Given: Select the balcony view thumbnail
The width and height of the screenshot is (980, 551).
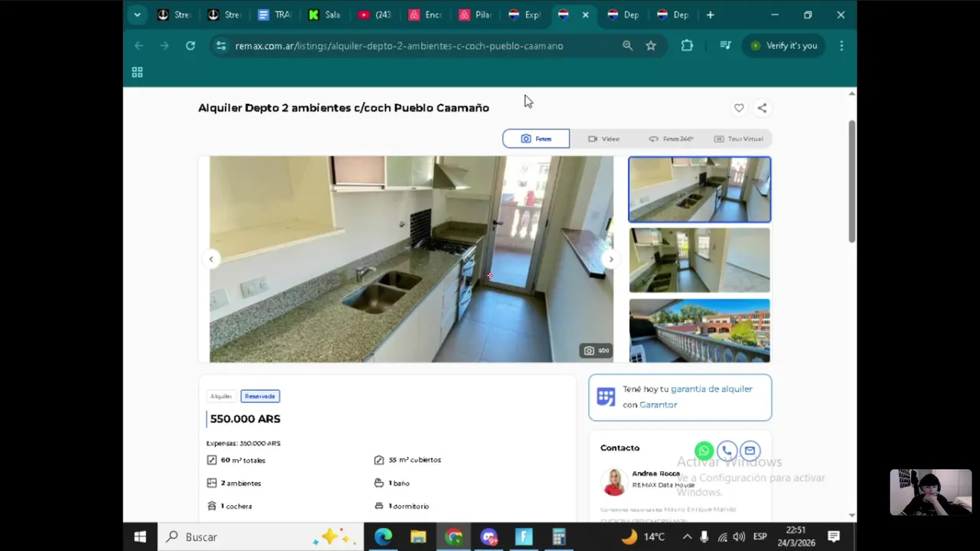Looking at the screenshot, I should pyautogui.click(x=700, y=331).
